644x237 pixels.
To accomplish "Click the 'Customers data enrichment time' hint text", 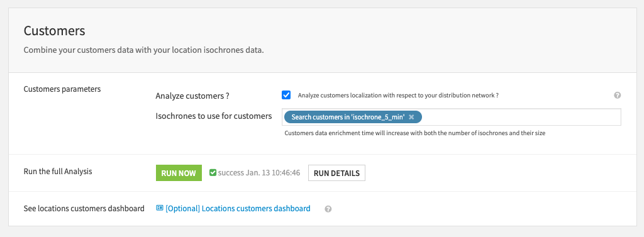I will (x=415, y=133).
